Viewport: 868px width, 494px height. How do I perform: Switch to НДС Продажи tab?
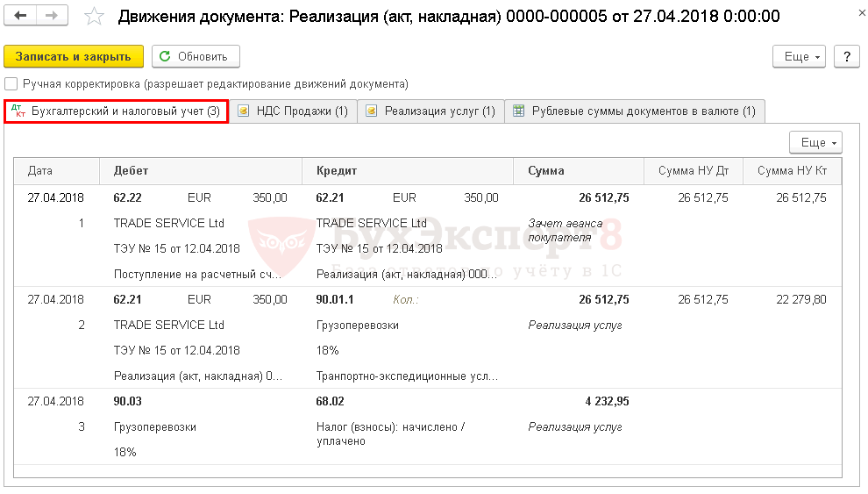pyautogui.click(x=293, y=111)
